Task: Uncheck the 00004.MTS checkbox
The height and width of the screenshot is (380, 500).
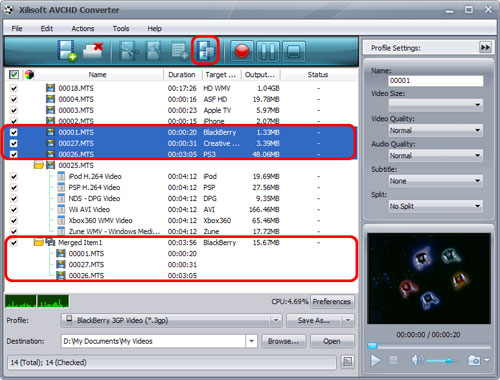Action: click(14, 99)
